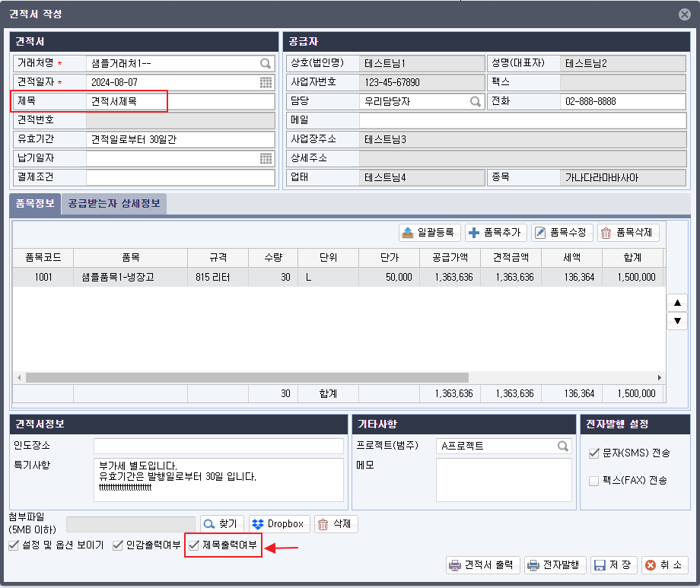Click the 50,000 unit price cell
This screenshot has height=588, width=700.
pyautogui.click(x=390, y=277)
